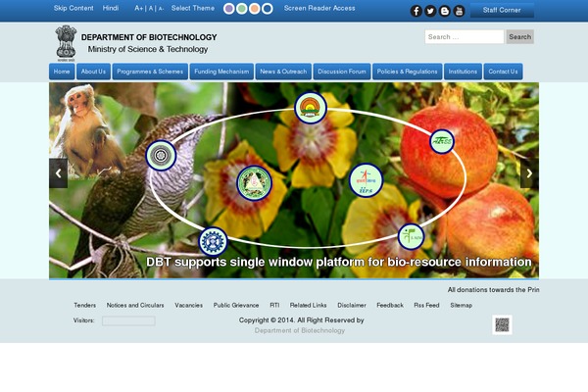Image resolution: width=588 pixels, height=392 pixels.
Task: Click the gear-shaped blue logo at ellipse bottom
Action: coord(213,242)
